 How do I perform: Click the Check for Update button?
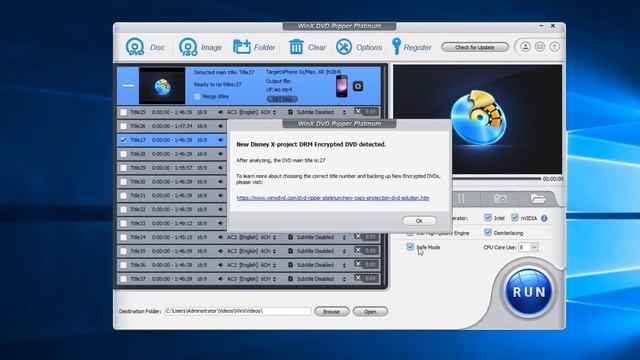[475, 47]
